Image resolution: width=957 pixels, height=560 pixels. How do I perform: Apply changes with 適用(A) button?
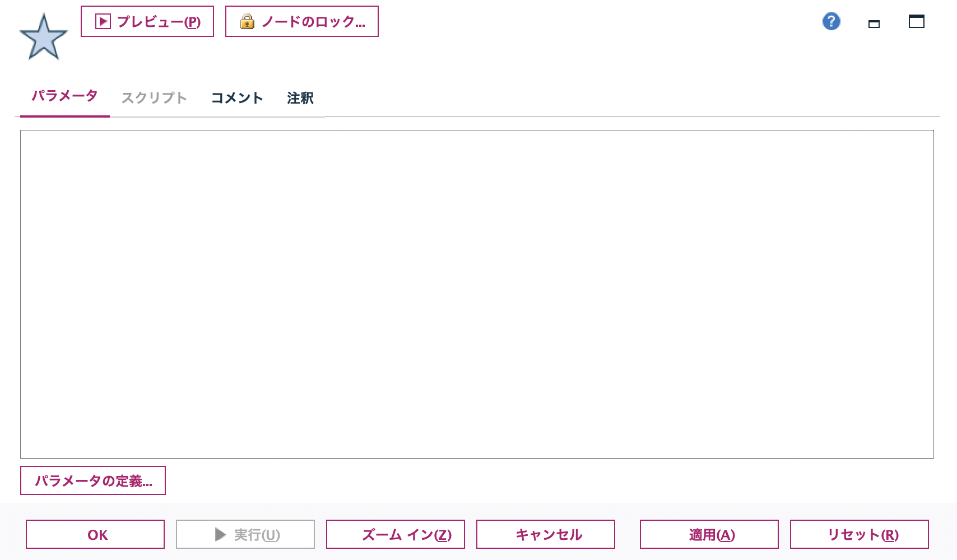tap(709, 534)
